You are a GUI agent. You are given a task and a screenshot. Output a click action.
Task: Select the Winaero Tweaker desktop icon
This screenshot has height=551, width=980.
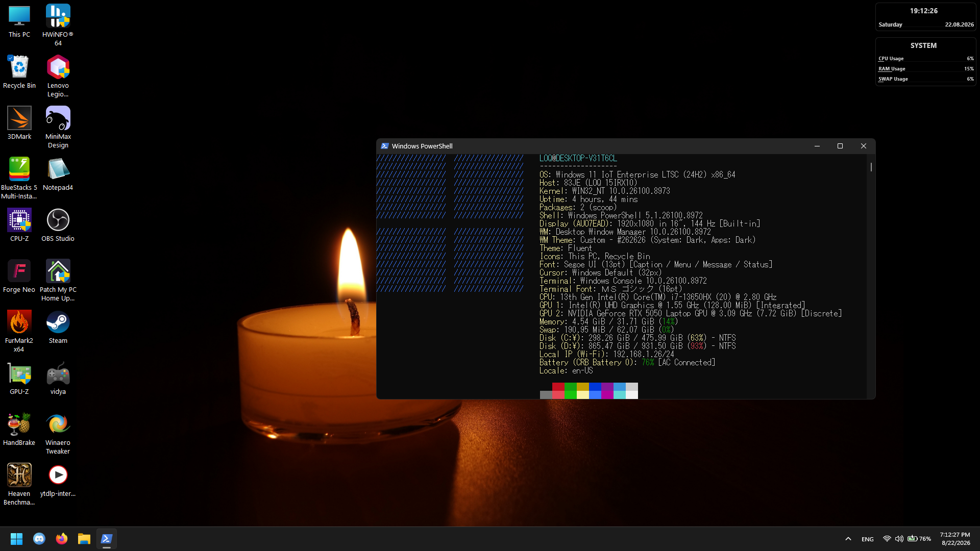tap(58, 434)
